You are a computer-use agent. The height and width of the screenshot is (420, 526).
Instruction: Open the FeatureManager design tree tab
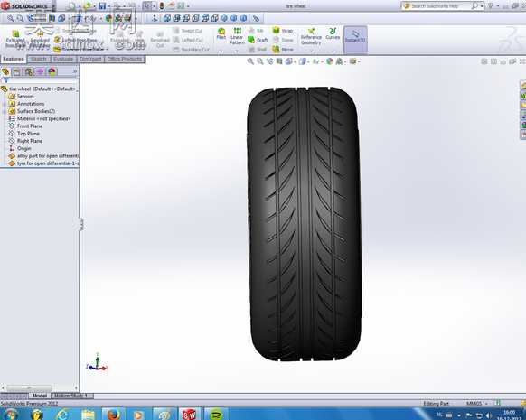(x=5, y=71)
